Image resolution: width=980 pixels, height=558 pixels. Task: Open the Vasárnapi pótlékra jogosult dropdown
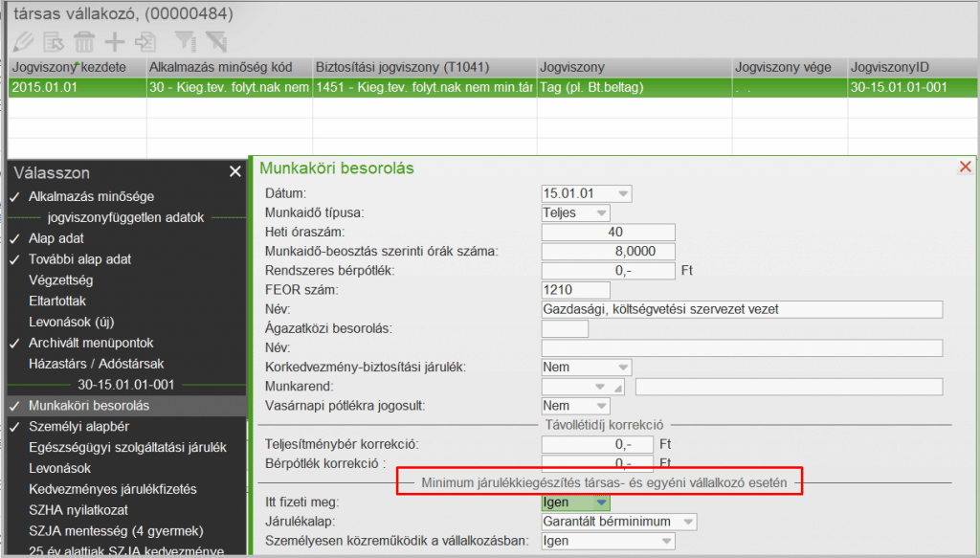point(600,406)
